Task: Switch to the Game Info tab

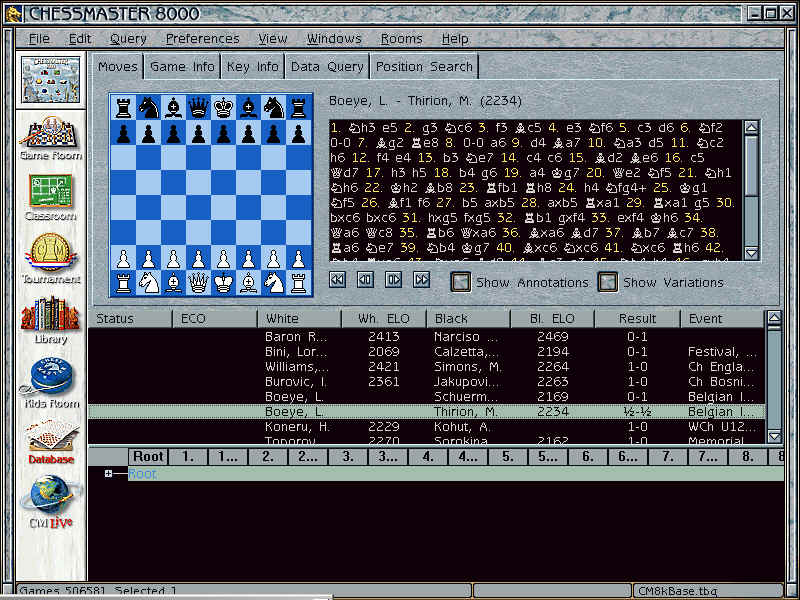Action: pyautogui.click(x=182, y=67)
